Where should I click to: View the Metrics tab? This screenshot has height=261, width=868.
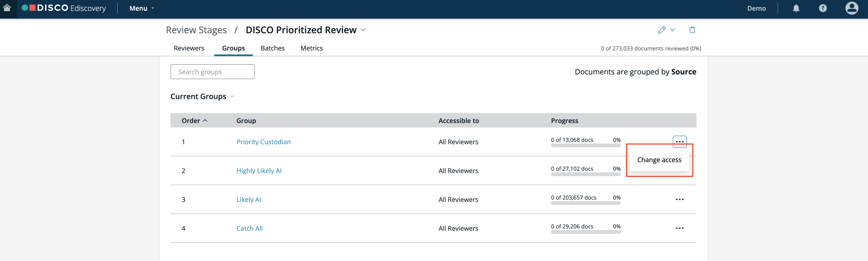(312, 48)
